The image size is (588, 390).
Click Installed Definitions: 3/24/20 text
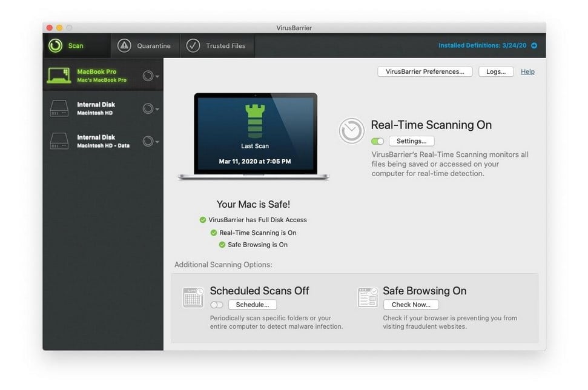click(x=482, y=45)
